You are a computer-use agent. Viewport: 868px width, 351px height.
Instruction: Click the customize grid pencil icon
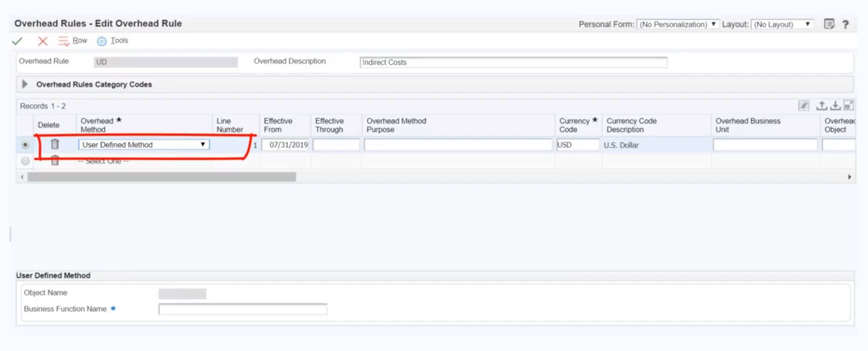(803, 106)
